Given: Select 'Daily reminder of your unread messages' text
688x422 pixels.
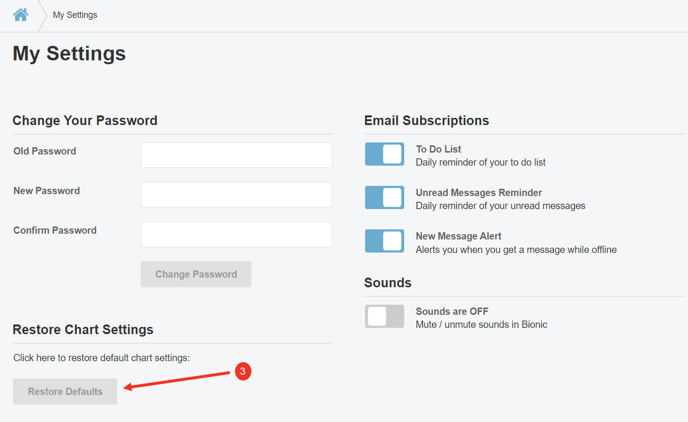Looking at the screenshot, I should tap(500, 206).
